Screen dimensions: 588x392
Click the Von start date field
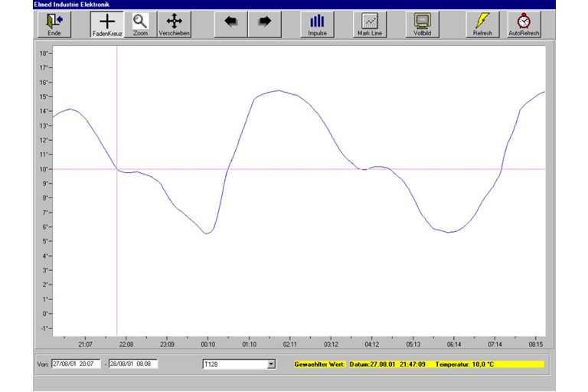[76, 364]
